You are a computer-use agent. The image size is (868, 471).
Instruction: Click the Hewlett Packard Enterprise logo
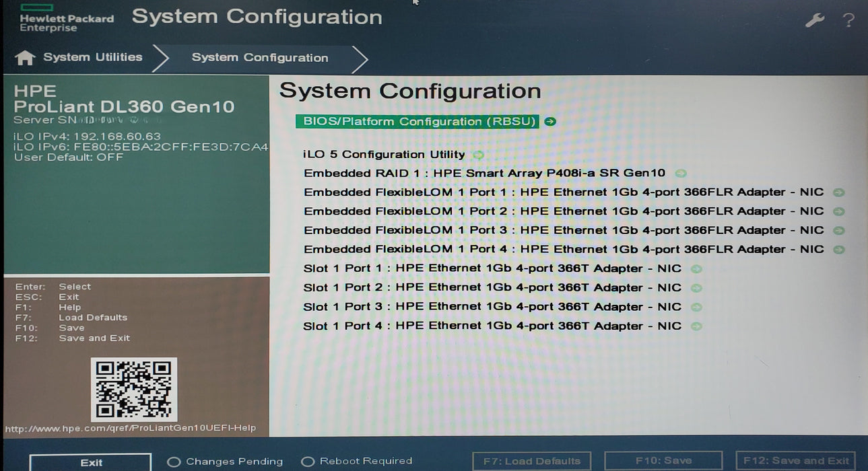(x=67, y=18)
